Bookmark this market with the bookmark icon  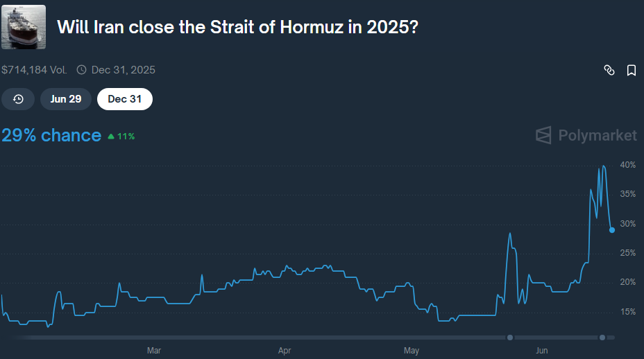[632, 70]
